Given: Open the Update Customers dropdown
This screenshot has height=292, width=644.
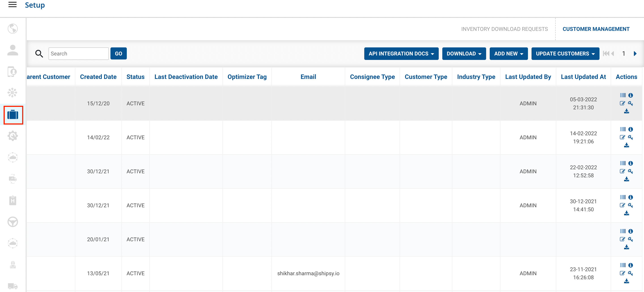Looking at the screenshot, I should point(565,53).
